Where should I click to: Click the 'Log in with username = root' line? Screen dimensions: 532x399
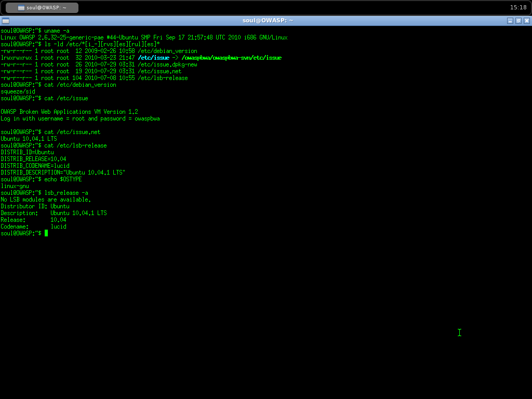[x=80, y=118]
